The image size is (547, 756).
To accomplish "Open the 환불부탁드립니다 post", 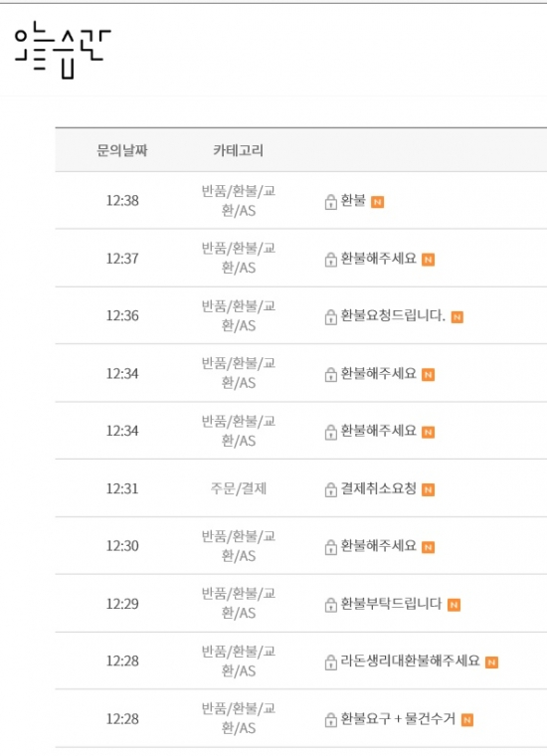I will click(x=391, y=604).
